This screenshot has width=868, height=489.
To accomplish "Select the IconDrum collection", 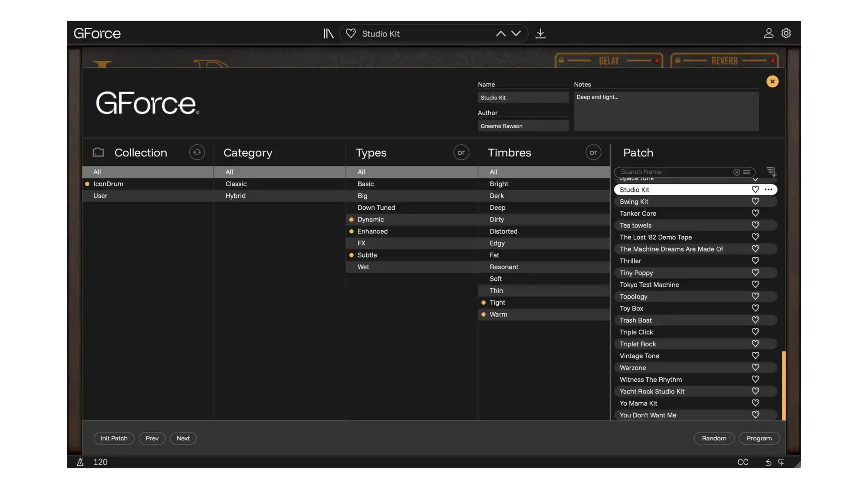I will (148, 184).
